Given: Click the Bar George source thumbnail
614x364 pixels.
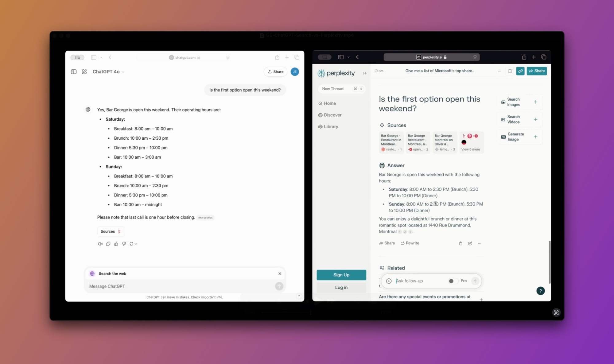Looking at the screenshot, I should click(x=391, y=142).
